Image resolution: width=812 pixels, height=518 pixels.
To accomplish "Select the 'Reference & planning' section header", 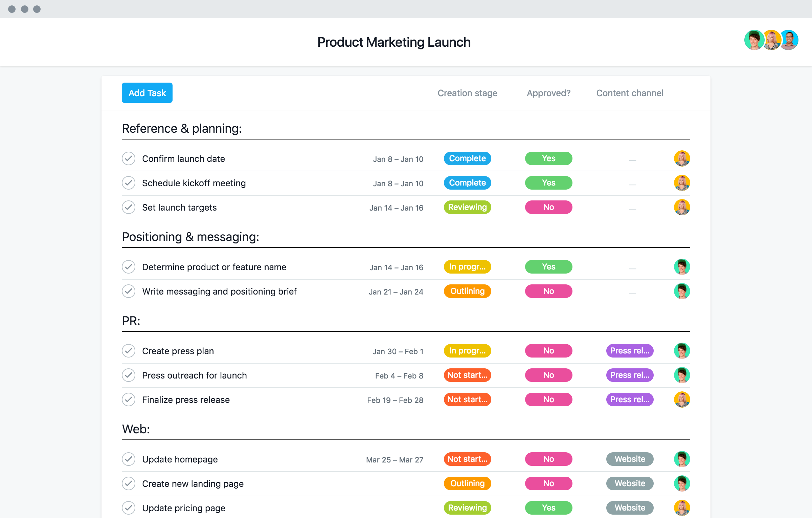I will [181, 128].
